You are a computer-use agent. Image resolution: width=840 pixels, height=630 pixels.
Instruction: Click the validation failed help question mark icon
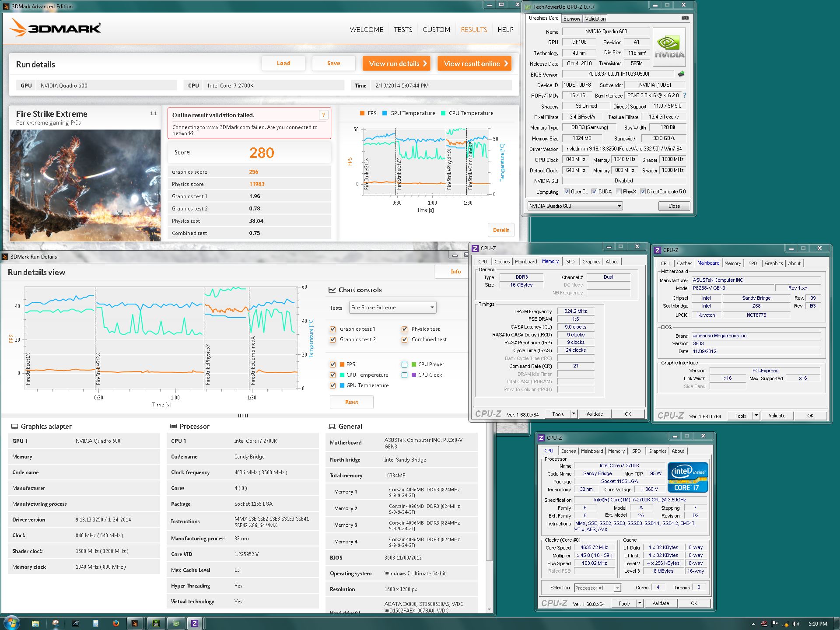[323, 115]
